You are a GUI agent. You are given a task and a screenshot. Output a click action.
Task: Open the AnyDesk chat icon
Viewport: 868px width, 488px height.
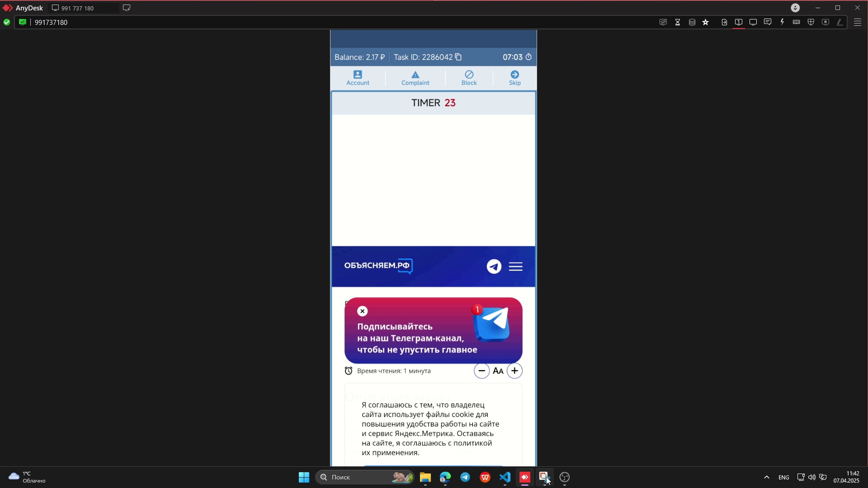[x=768, y=22]
